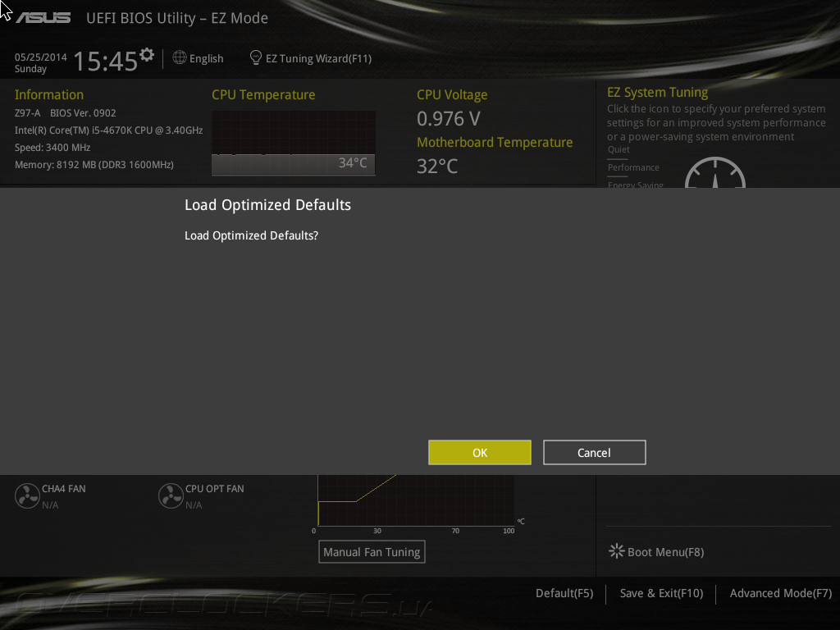The height and width of the screenshot is (630, 840).
Task: Click the CHA4 FAN icon
Action: pos(27,496)
